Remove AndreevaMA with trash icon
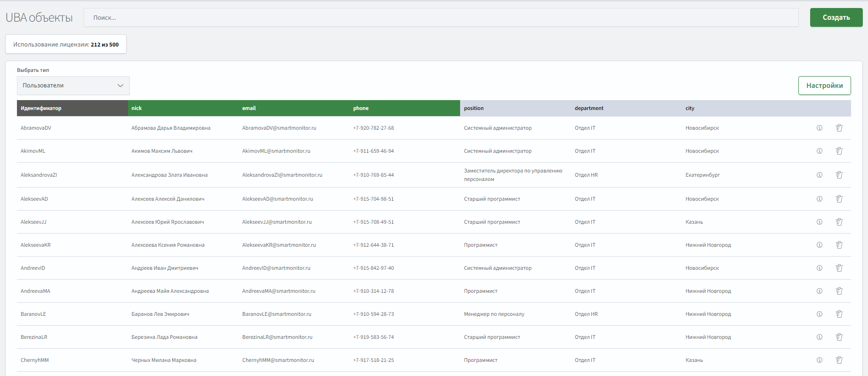Image resolution: width=868 pixels, height=376 pixels. pyautogui.click(x=839, y=291)
